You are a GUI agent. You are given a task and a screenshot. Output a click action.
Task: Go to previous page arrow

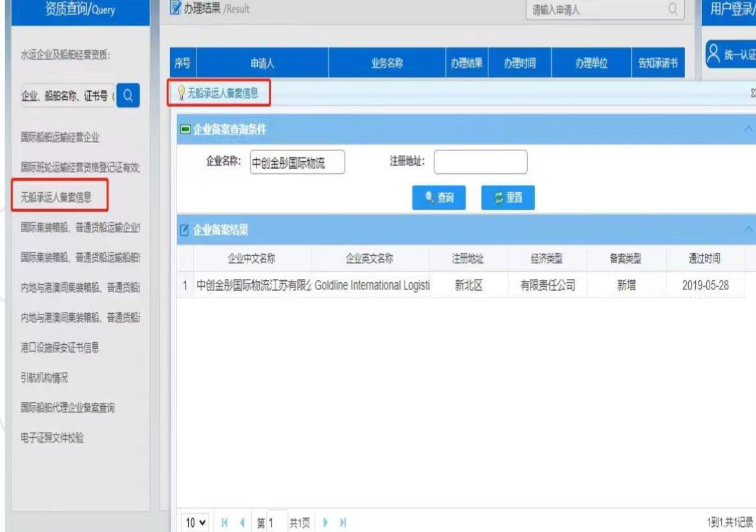pyautogui.click(x=244, y=522)
